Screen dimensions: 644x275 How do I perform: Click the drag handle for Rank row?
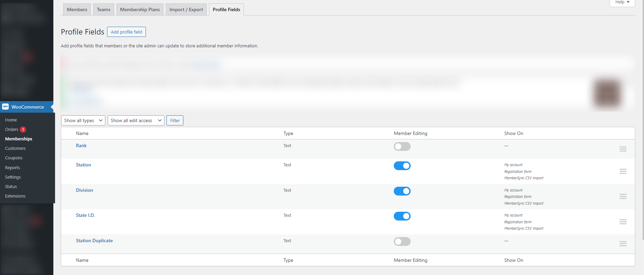click(x=623, y=149)
